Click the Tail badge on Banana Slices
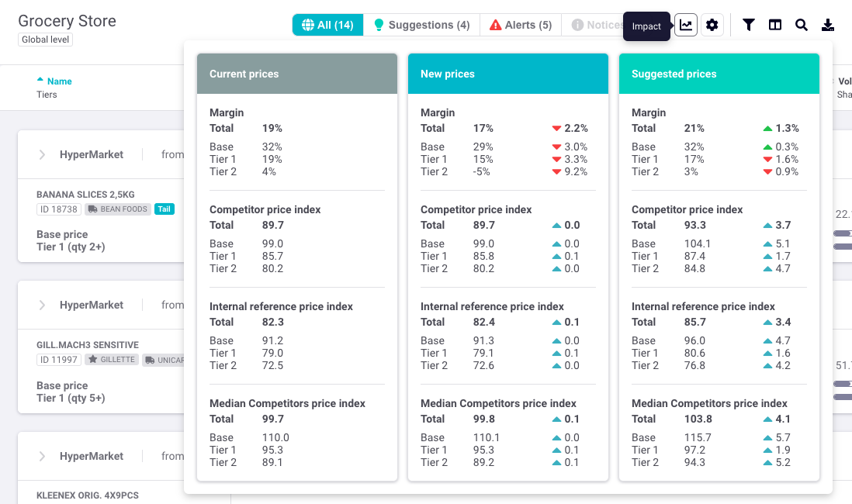Image resolution: width=852 pixels, height=504 pixels. tap(164, 209)
